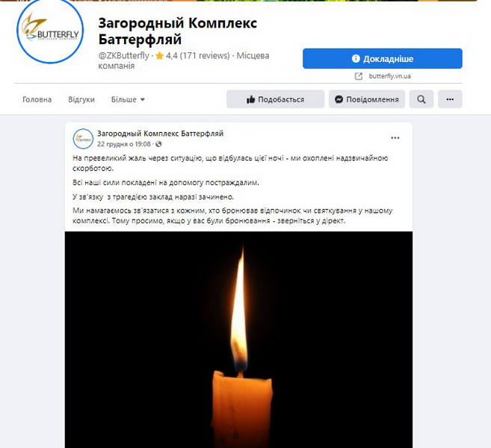Click post author name Загородный Комплекс Баттерфляй
This screenshot has height=448, width=491.
tap(161, 134)
